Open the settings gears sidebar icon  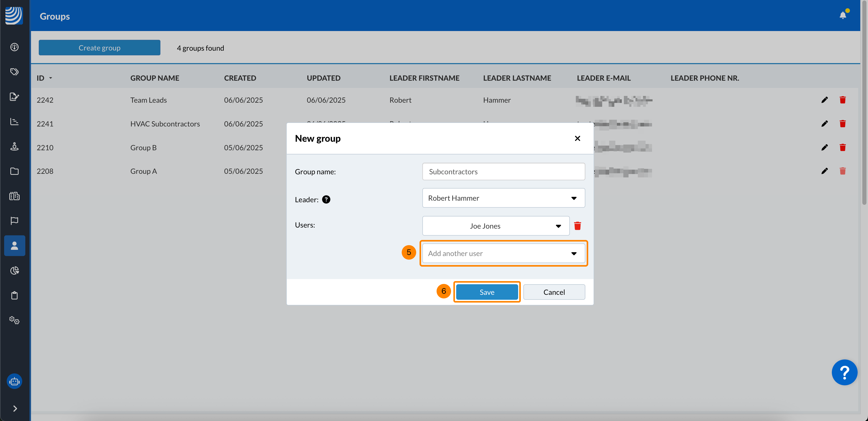[x=14, y=320]
